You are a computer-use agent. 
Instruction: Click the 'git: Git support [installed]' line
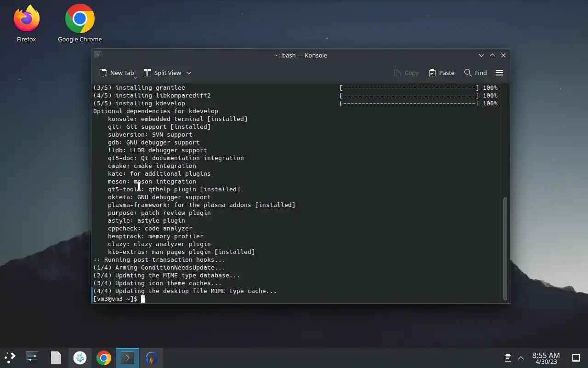pos(159,127)
